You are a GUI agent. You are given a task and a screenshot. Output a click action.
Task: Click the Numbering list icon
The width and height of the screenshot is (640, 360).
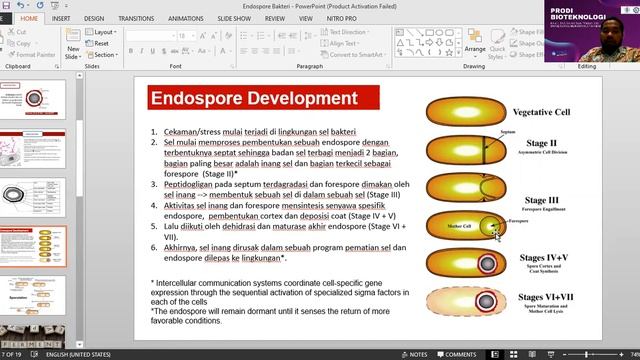click(260, 36)
